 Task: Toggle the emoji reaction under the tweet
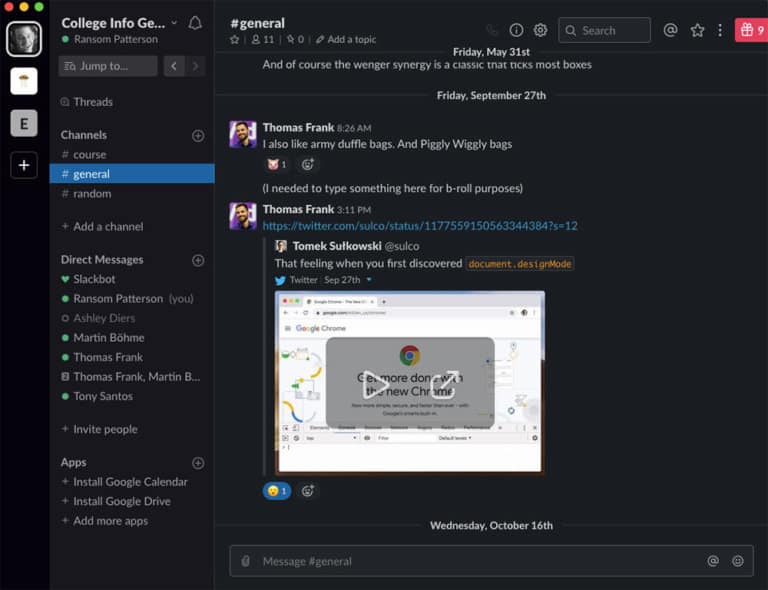coord(276,491)
